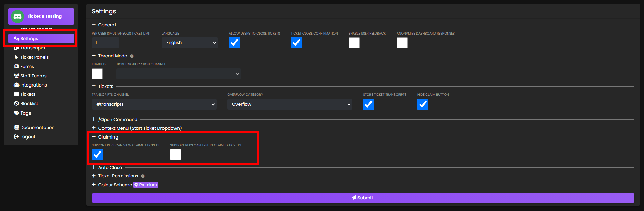Uncheck Support Reps Can View Claimed Tickets
644x211 pixels.
click(97, 155)
